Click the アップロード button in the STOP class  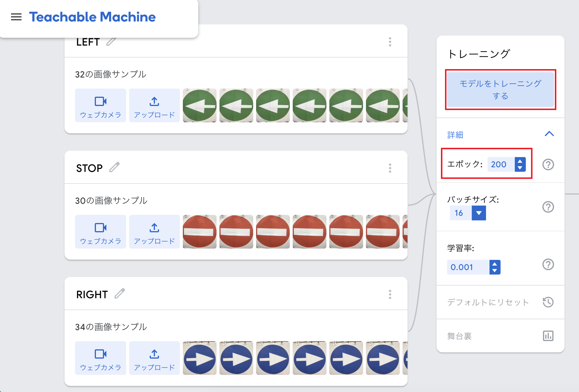tap(154, 232)
